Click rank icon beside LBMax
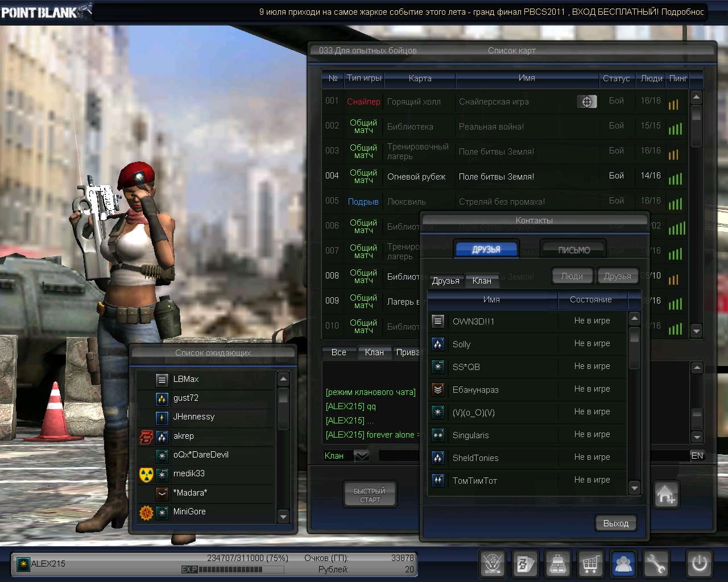The image size is (728, 582). (x=162, y=380)
